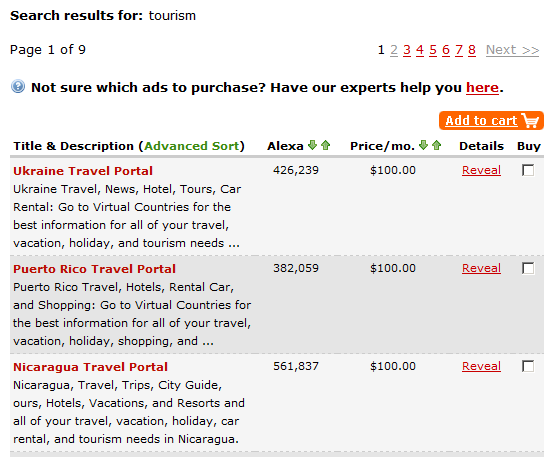Reveal details for Puerto Rico Travel Portal
The image size is (557, 457).
[x=481, y=268]
